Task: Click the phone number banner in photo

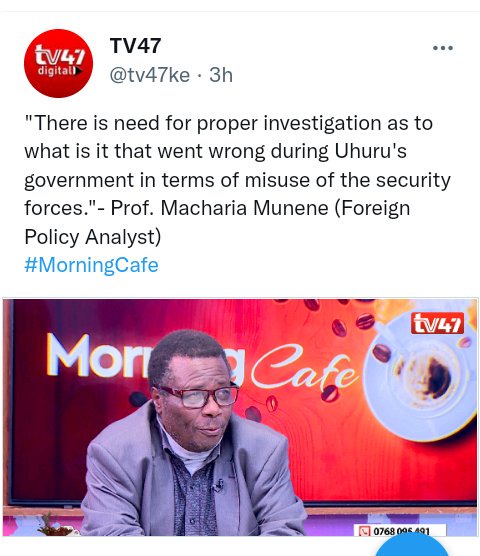Action: click(x=400, y=530)
